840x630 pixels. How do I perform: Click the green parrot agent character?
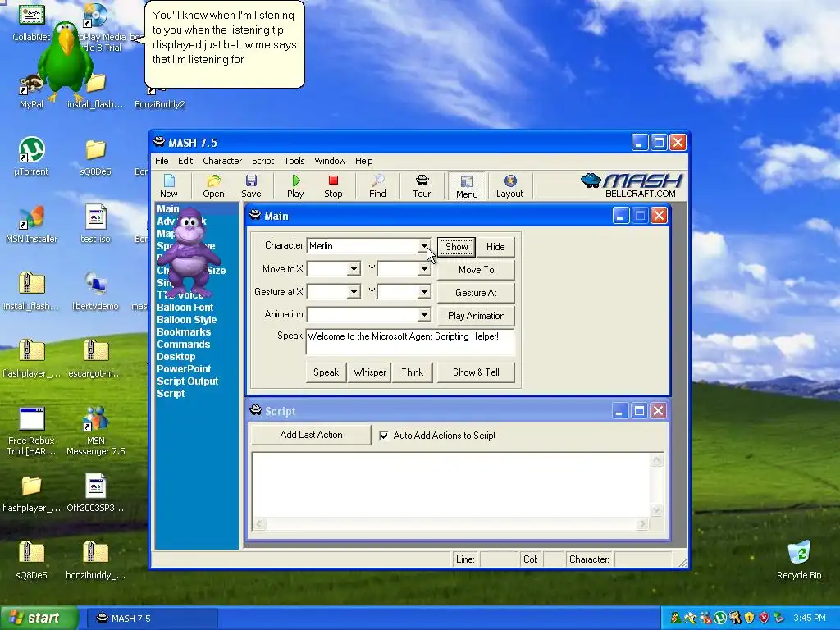66,60
